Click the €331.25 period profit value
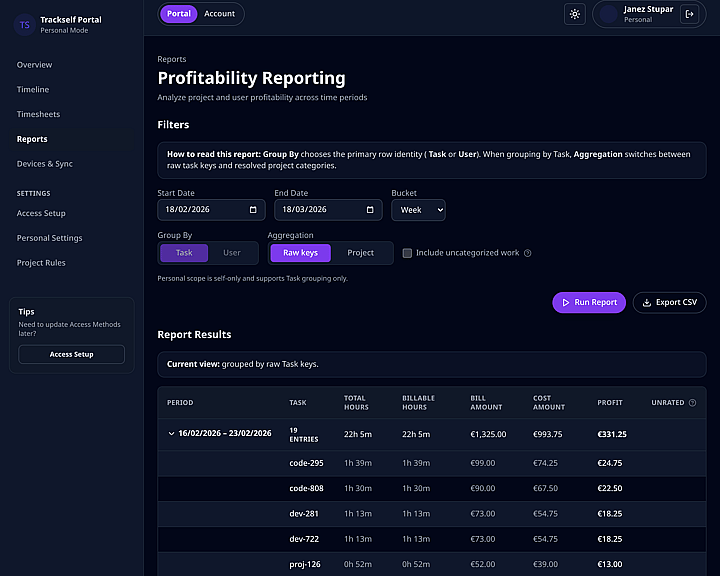Screen dimensions: 720x576 tap(612, 435)
